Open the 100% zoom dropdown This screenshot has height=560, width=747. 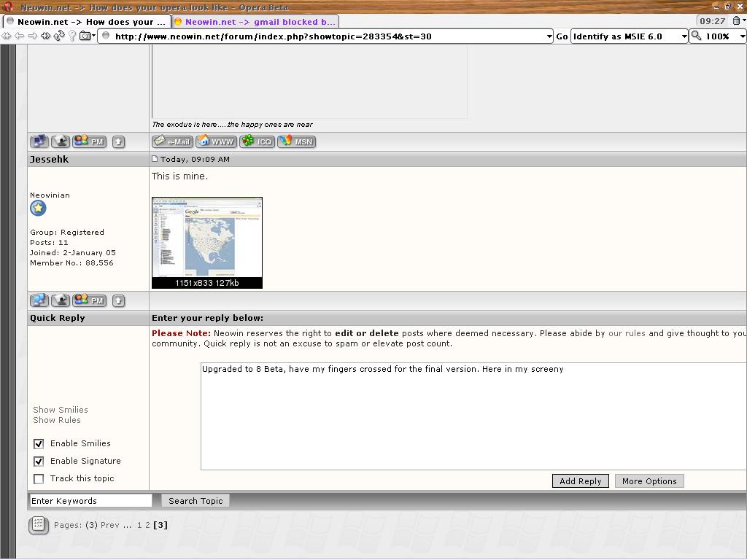tap(742, 36)
